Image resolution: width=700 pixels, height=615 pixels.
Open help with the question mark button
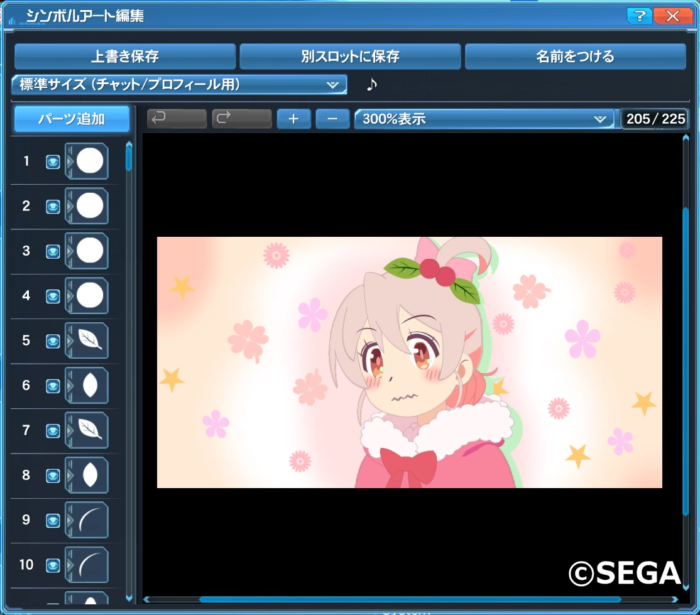639,16
